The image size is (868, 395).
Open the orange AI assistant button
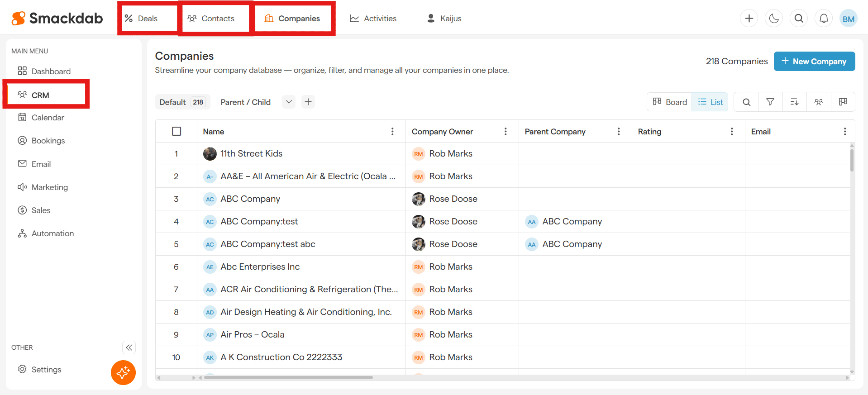click(123, 372)
